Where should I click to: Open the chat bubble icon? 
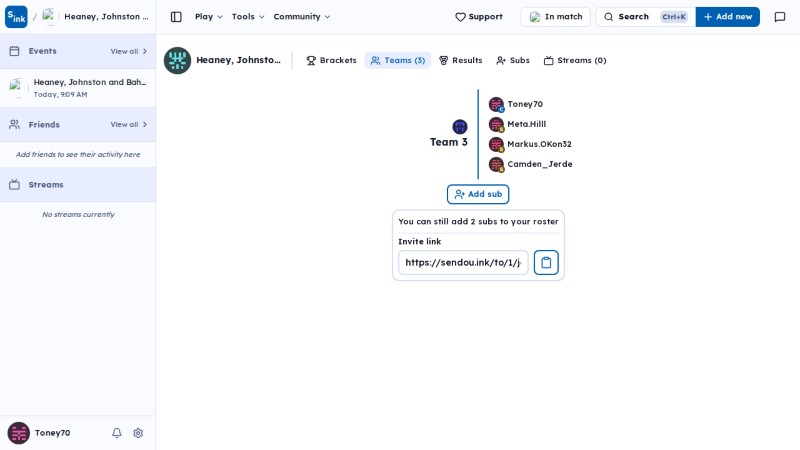780,17
